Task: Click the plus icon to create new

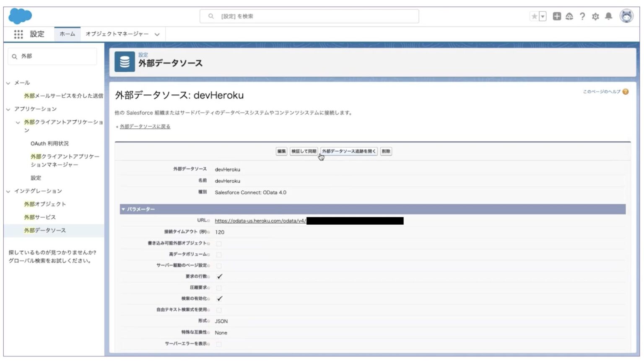Action: [556, 16]
